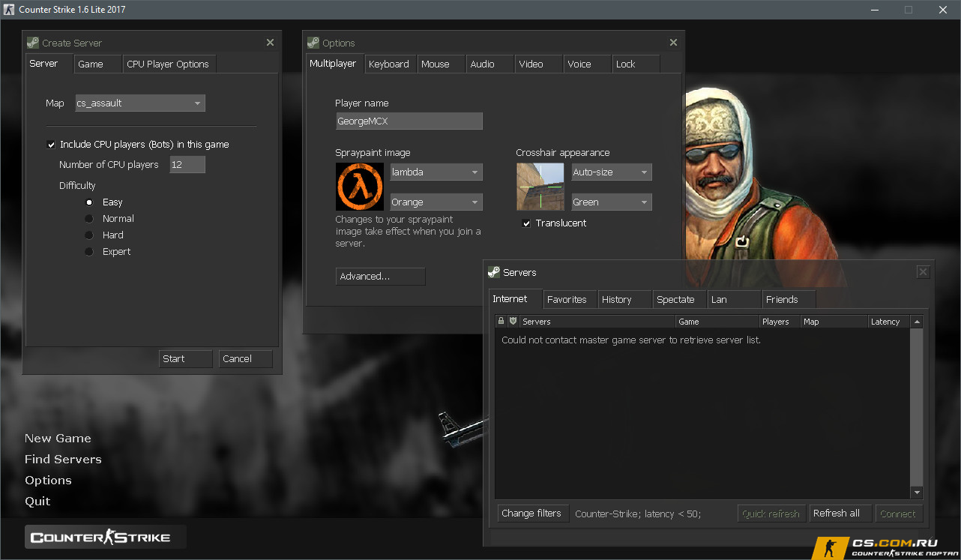This screenshot has height=560, width=961.
Task: Click Find Servers in main menu
Action: pyautogui.click(x=63, y=460)
